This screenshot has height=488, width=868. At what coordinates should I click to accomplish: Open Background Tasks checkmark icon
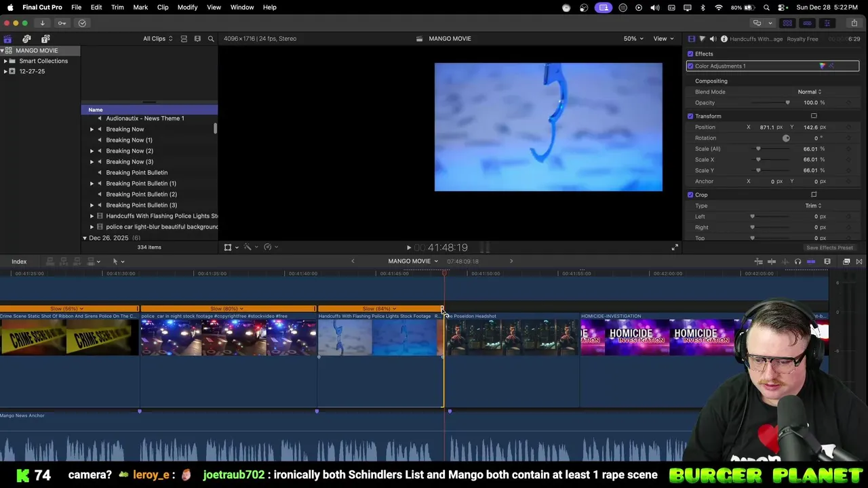pos(82,23)
